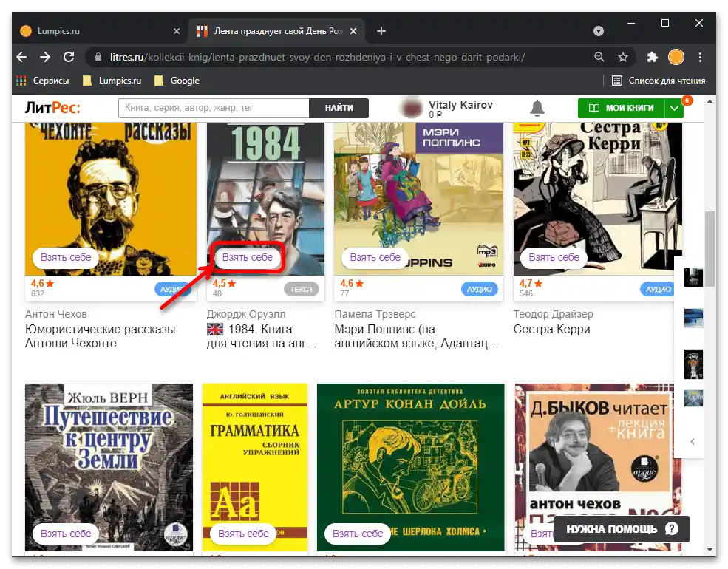Click the scrollbar down arrow

(710, 550)
